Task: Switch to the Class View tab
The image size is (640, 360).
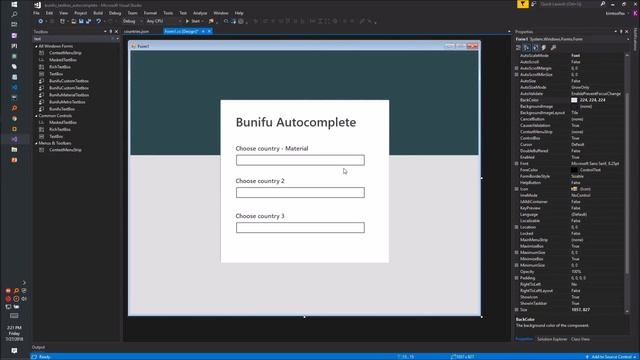Action: coord(580,339)
